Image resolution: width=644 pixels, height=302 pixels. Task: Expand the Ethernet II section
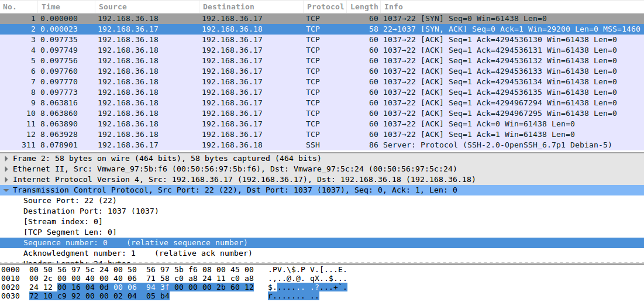pyautogui.click(x=6, y=169)
